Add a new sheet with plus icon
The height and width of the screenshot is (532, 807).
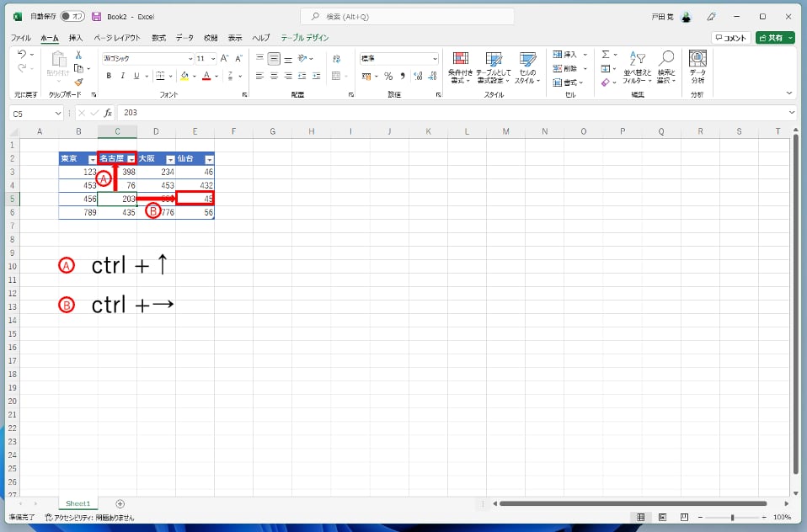[x=120, y=503]
